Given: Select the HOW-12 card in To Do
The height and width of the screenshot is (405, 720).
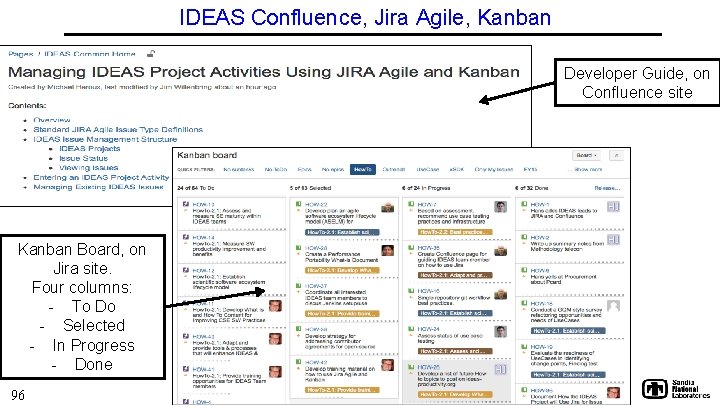Looking at the screenshot, I should pyautogui.click(x=232, y=280).
